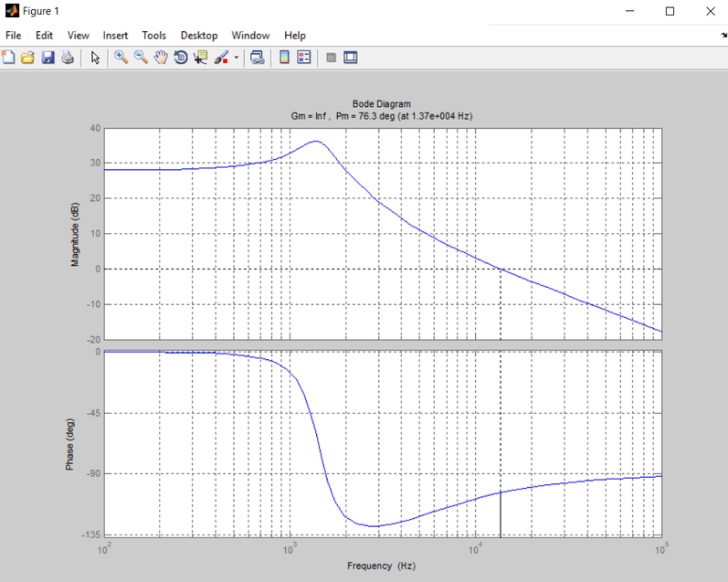Click the Link Plot button

[x=258, y=58]
